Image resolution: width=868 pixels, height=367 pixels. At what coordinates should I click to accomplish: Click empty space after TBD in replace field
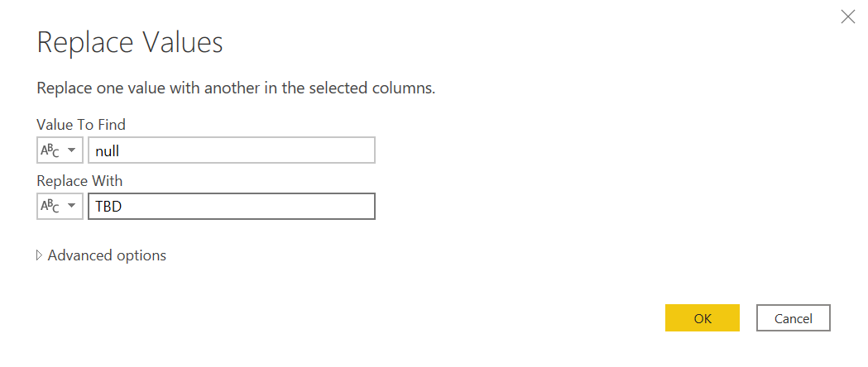tap(265, 206)
